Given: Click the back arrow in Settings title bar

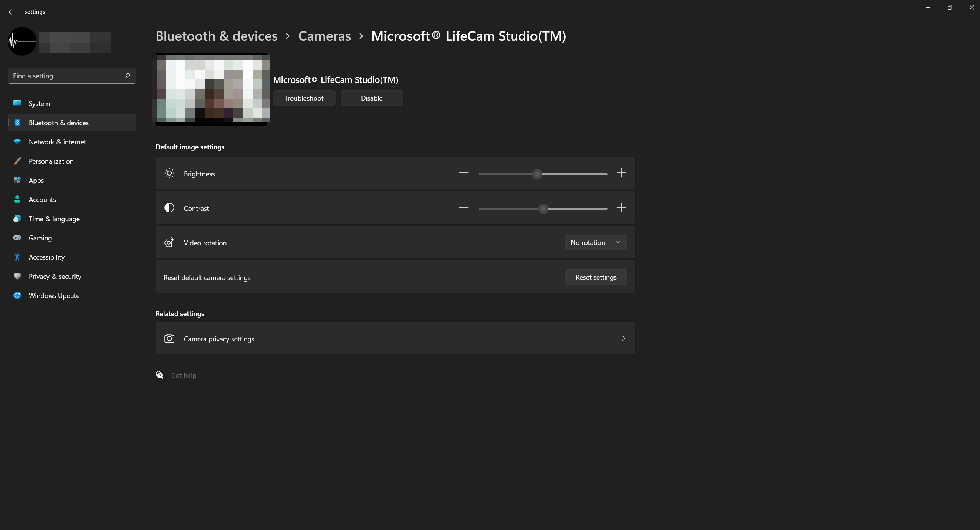Looking at the screenshot, I should click(12, 12).
